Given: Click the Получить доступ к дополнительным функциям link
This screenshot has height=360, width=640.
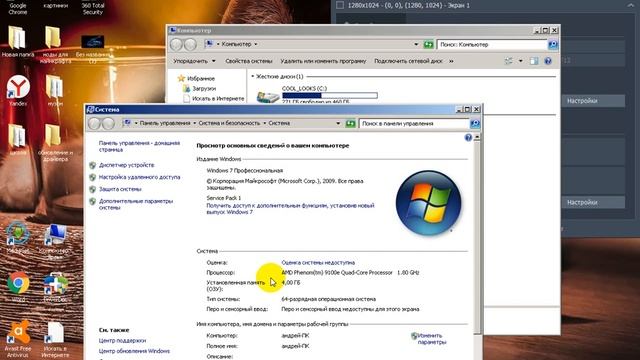Looking at the screenshot, I should click(290, 209).
